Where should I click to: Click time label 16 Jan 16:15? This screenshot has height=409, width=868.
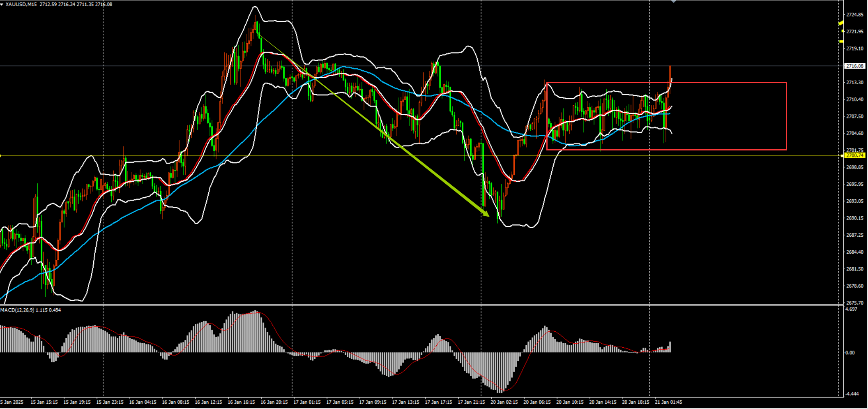(242, 402)
